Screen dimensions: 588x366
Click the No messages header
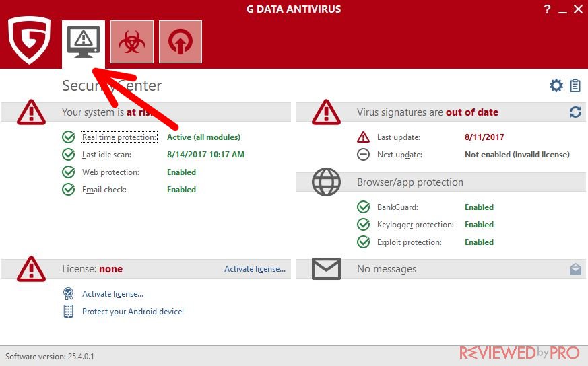tap(387, 269)
